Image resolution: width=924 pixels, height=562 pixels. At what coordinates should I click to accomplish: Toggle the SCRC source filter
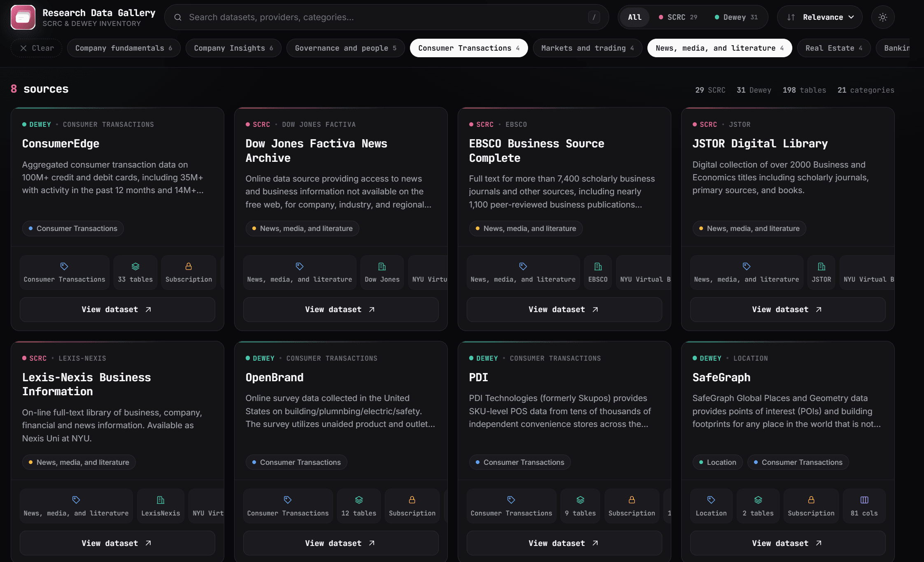tap(678, 17)
